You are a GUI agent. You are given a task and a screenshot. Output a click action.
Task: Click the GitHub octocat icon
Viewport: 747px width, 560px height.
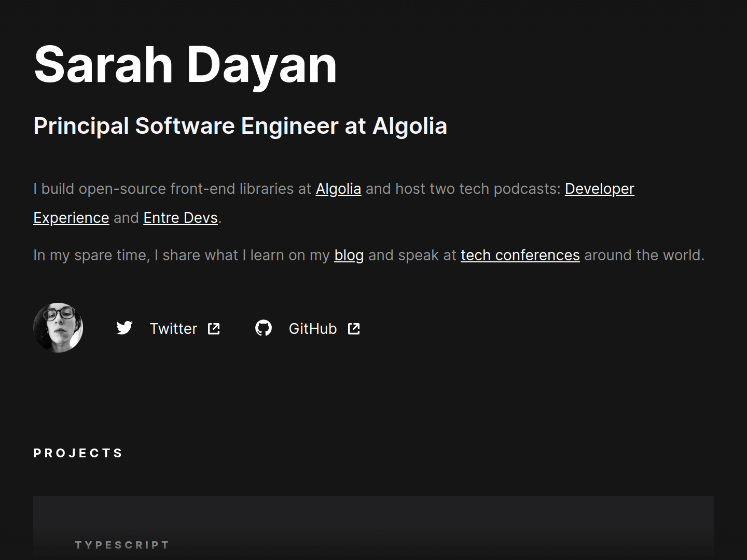tap(264, 328)
